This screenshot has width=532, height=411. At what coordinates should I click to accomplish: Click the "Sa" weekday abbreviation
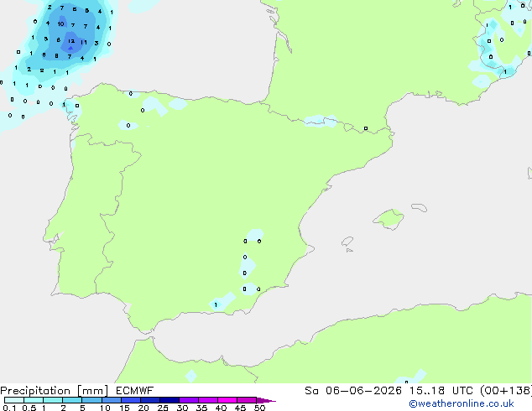[312, 391]
